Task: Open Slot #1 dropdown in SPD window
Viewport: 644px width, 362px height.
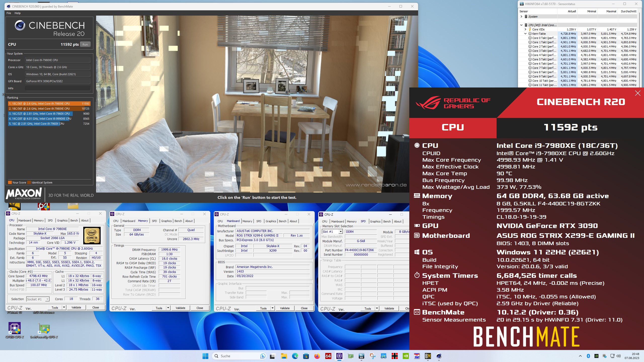Action: pos(341,232)
